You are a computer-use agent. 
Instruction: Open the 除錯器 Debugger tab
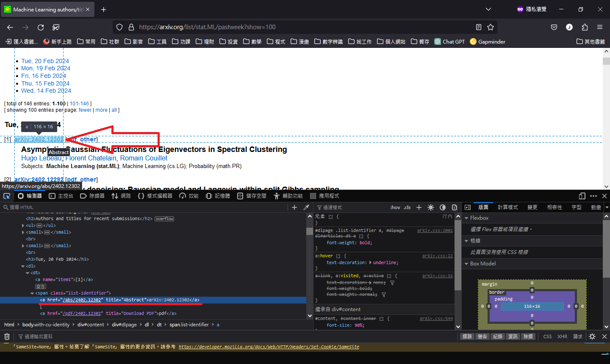click(92, 196)
